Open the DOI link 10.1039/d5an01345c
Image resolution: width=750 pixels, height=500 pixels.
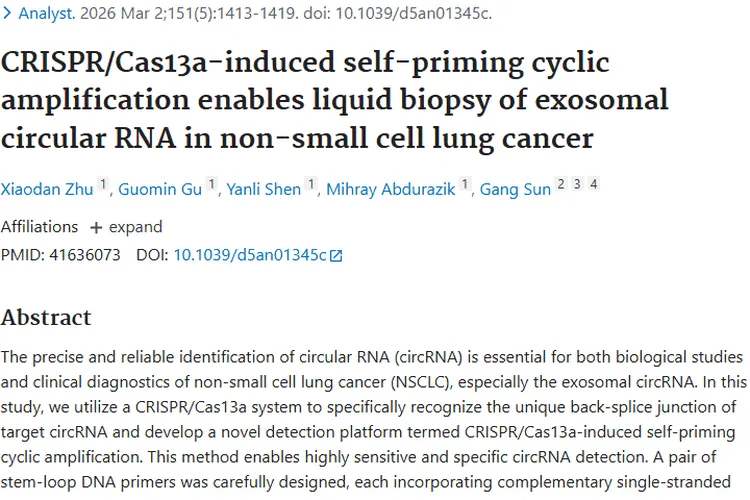click(250, 255)
